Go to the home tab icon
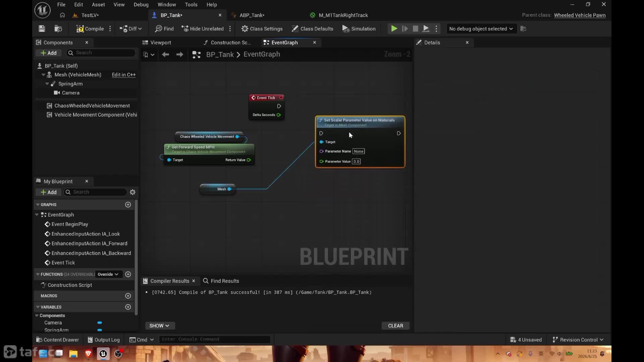644x362 pixels. (x=62, y=15)
